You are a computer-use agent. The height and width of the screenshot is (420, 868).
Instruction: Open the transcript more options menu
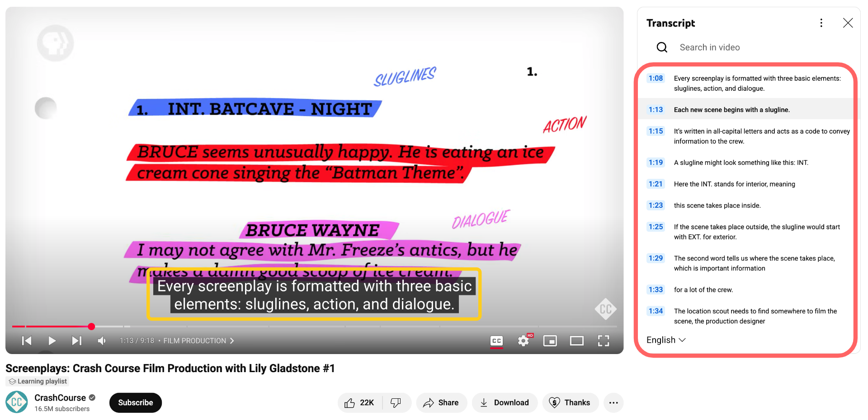(821, 23)
